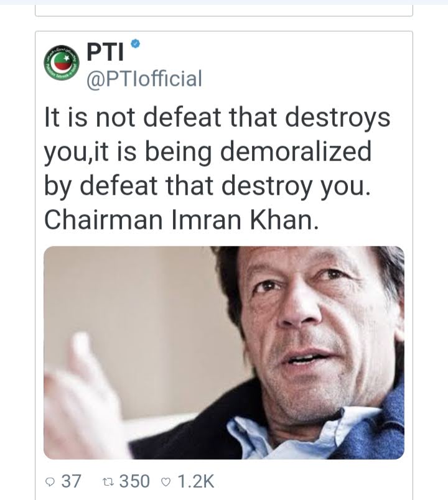The height and width of the screenshot is (500, 448).
Task: Click the blue verified badge next to PTI
Action: pos(136,44)
